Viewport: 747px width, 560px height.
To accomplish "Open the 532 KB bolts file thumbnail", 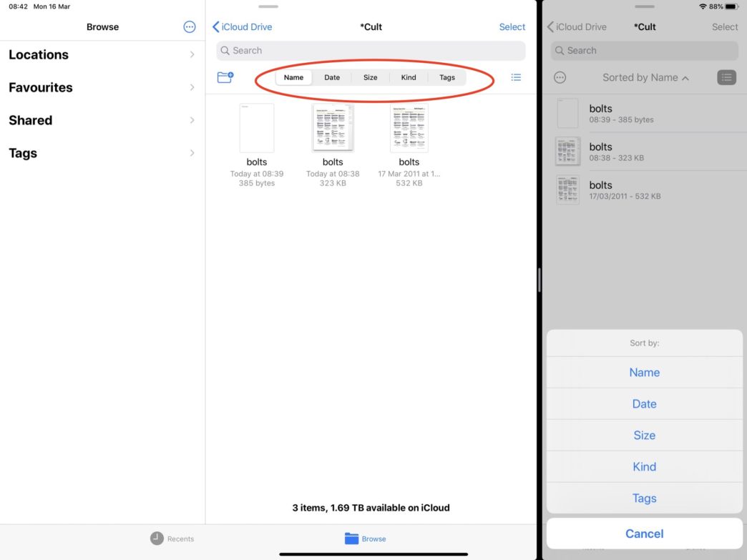I will (x=409, y=128).
